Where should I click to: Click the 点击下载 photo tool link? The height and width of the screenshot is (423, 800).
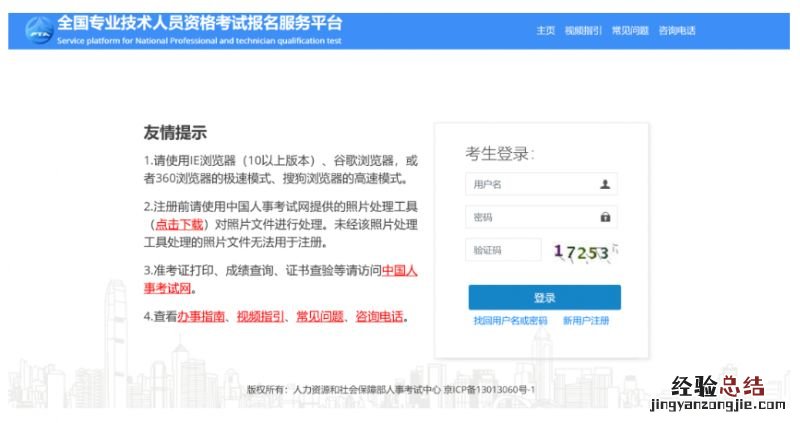[179, 225]
